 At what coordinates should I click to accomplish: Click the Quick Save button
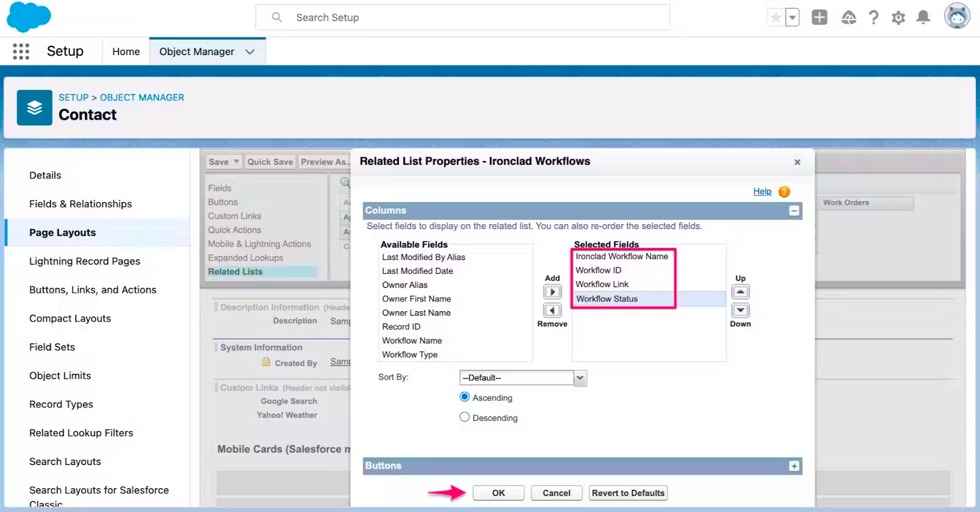(270, 162)
